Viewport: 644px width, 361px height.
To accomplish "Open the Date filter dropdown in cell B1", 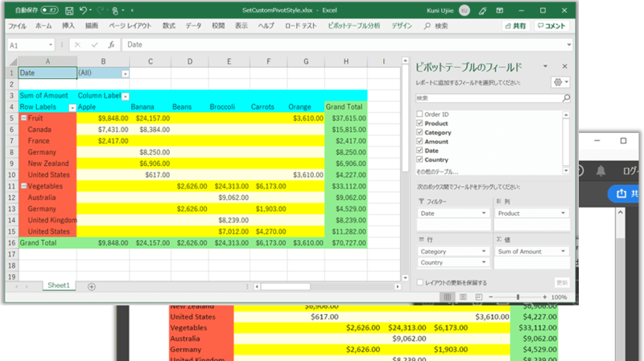I will [125, 73].
